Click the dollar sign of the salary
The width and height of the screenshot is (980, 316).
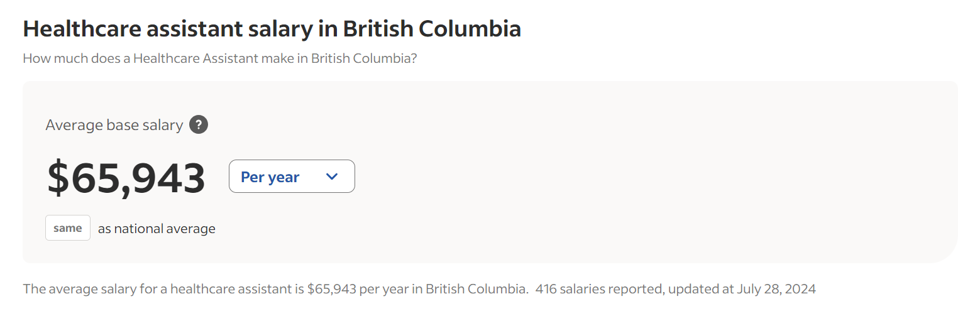pos(58,178)
